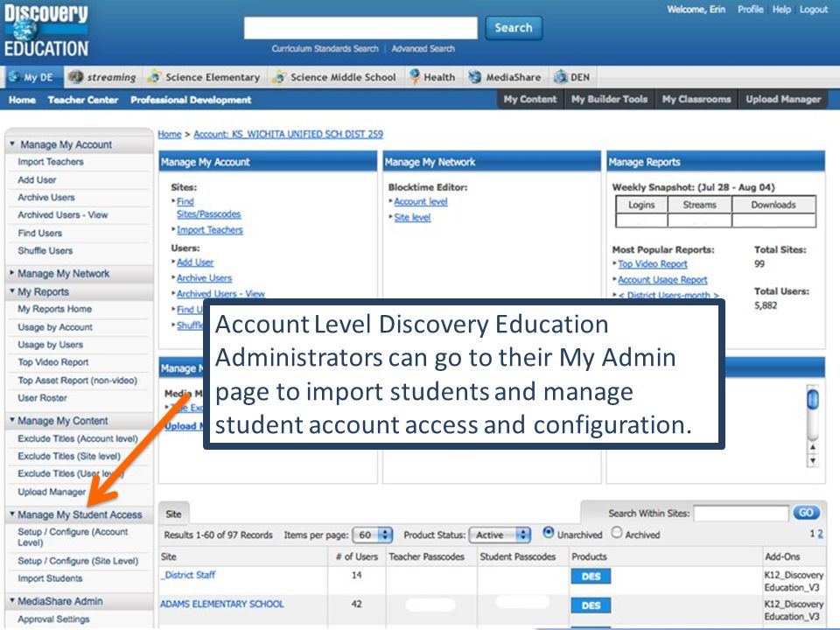Collapse the Manage My Student Access section

[x=11, y=514]
